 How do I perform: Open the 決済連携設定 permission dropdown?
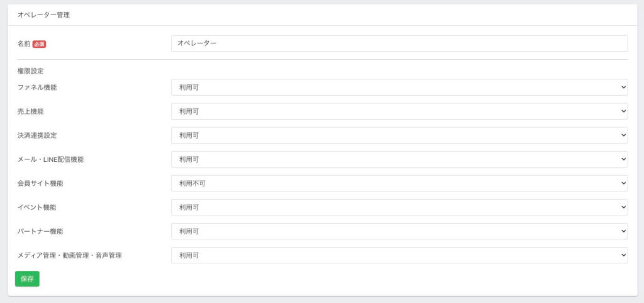coord(399,135)
